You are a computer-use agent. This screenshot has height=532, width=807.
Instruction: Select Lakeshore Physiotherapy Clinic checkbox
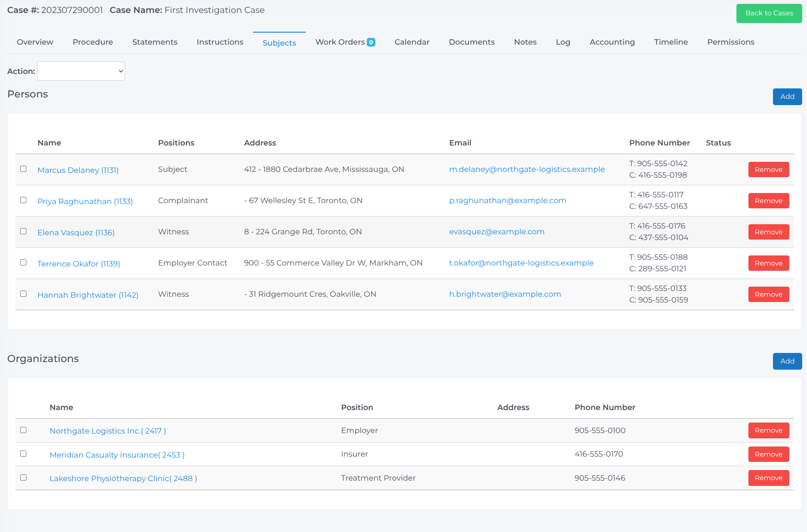23,478
